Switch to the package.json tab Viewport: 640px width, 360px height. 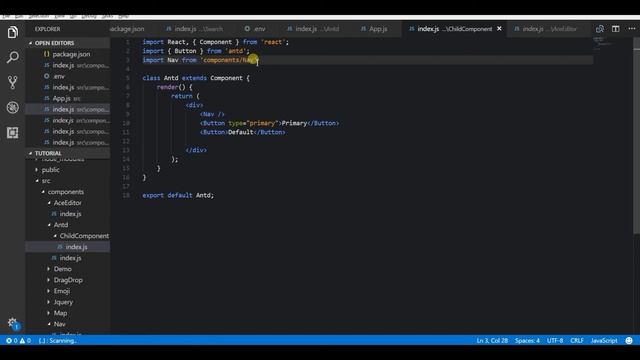tap(127, 29)
